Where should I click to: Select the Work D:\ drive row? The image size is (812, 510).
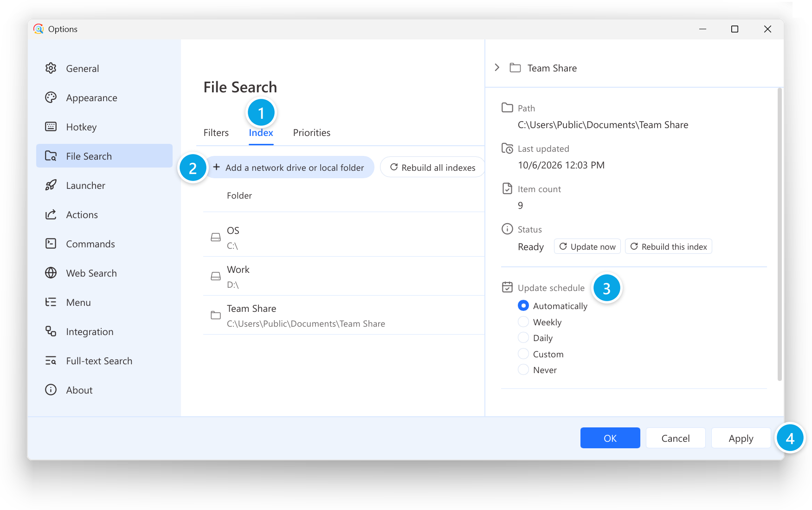(x=344, y=277)
